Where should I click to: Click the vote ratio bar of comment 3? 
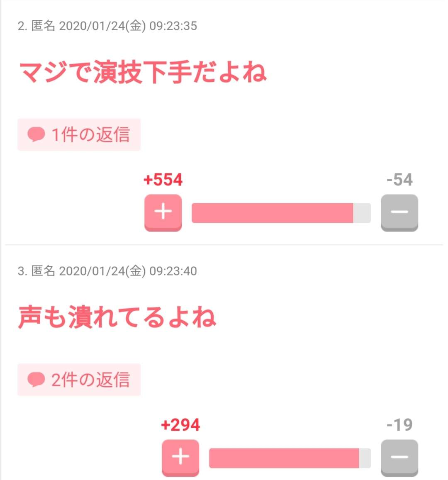(290, 458)
